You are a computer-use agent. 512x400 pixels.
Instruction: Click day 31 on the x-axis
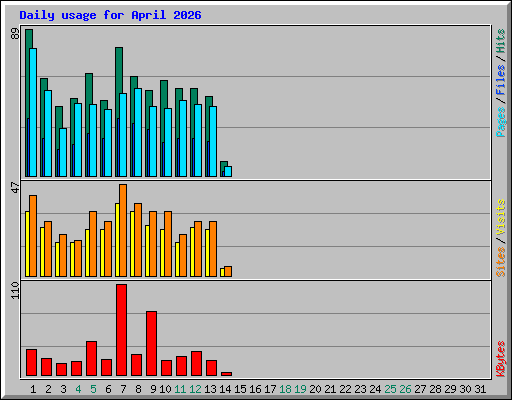(480, 389)
